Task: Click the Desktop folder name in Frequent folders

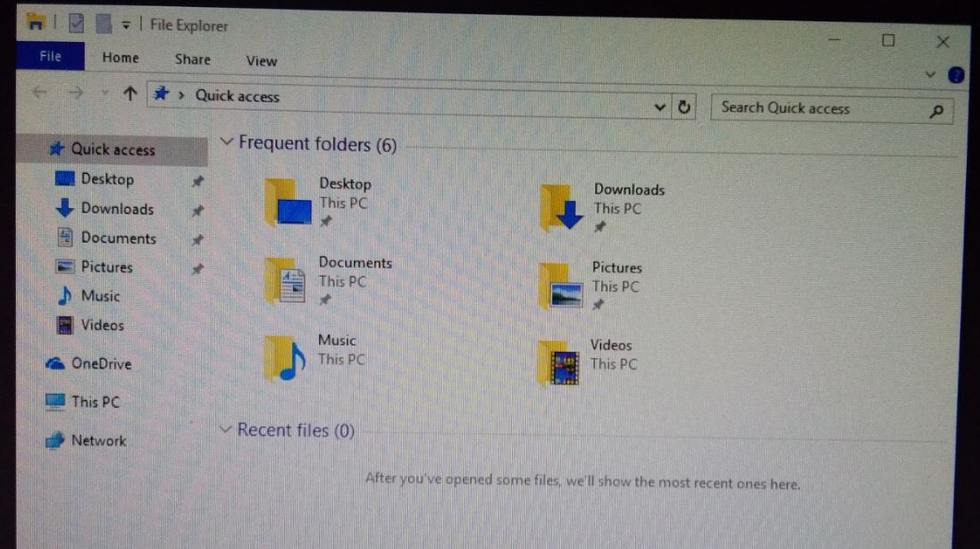Action: [x=345, y=184]
